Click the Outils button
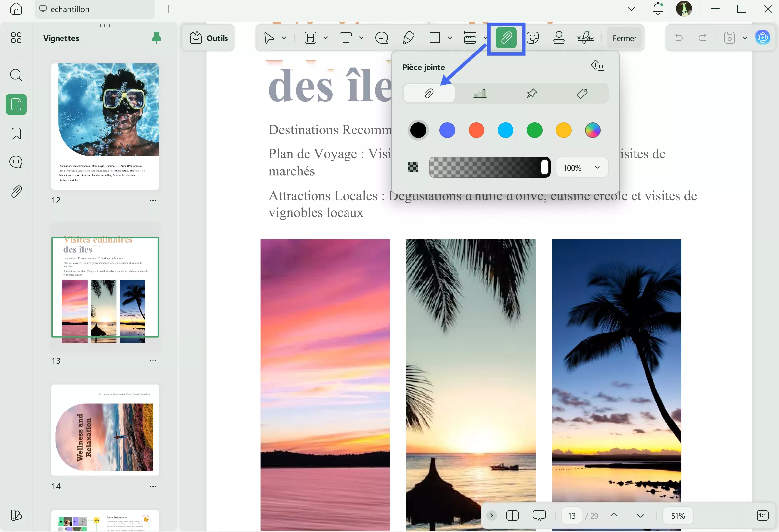 pos(209,38)
